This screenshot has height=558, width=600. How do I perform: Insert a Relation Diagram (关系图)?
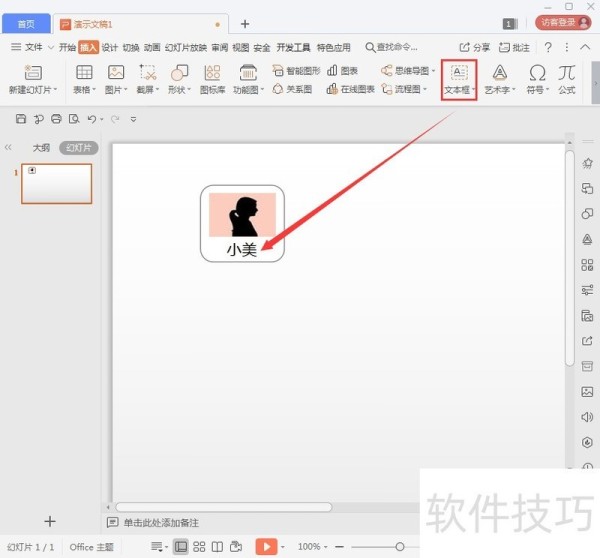(x=292, y=89)
